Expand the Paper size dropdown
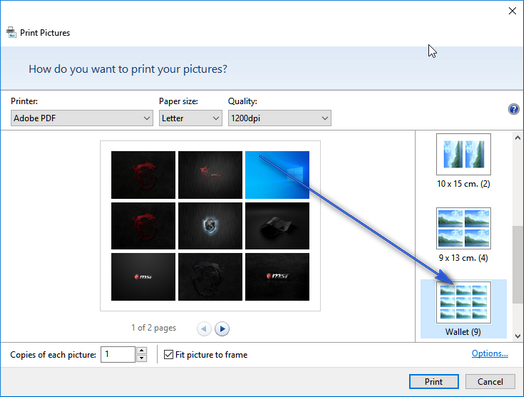This screenshot has width=524, height=397. 190,118
